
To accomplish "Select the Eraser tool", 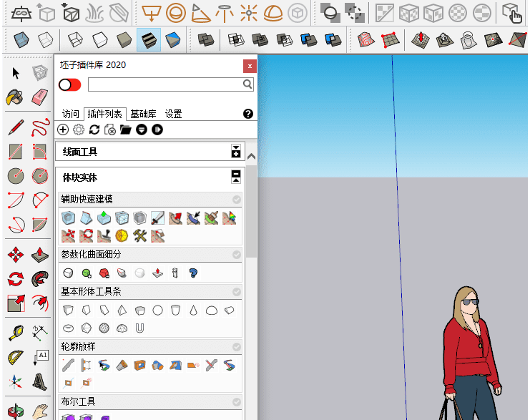I will point(40,96).
